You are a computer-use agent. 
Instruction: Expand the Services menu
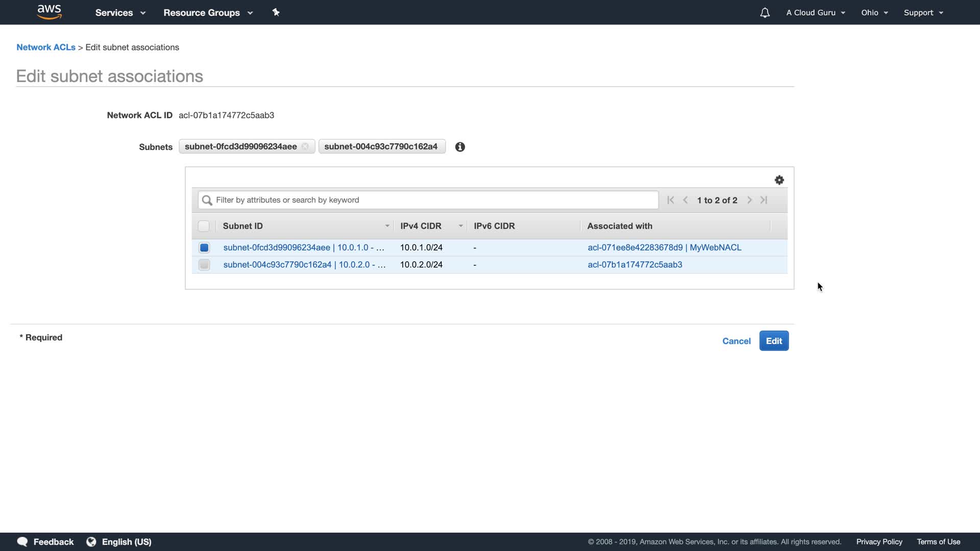click(120, 13)
